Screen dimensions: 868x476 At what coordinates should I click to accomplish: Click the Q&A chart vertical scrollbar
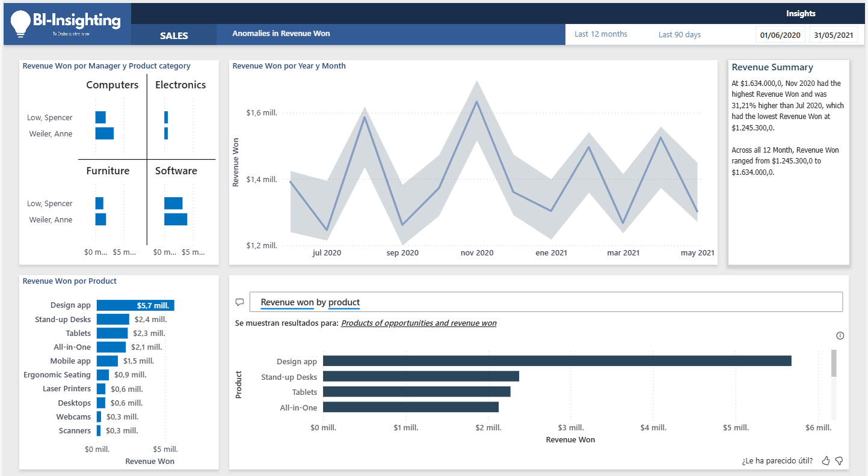pos(834,364)
